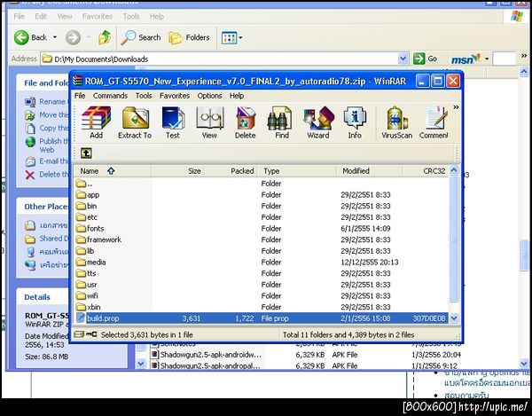532x416 pixels.
Task: Click the Explorer Forward arrow
Action: click(73, 37)
